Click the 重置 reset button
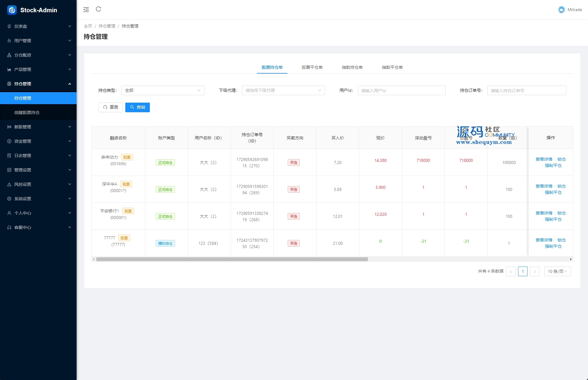 point(111,107)
